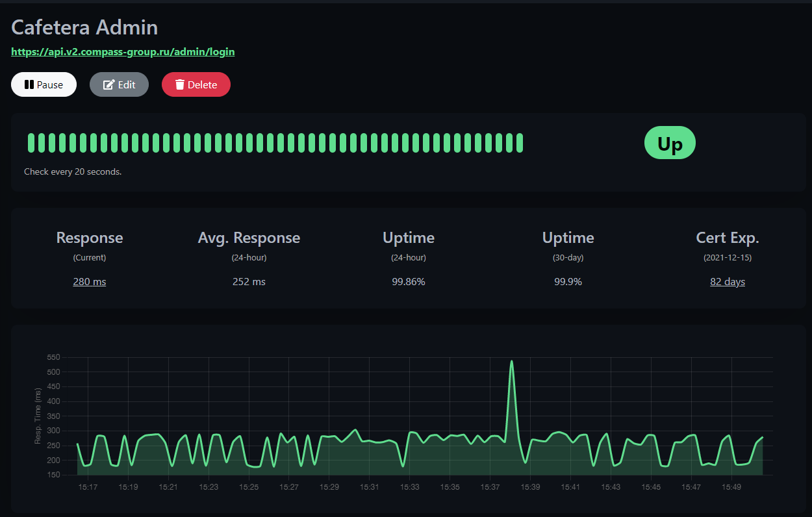812x517 pixels.
Task: Pause the Cafetera Admin monitor
Action: pyautogui.click(x=44, y=84)
